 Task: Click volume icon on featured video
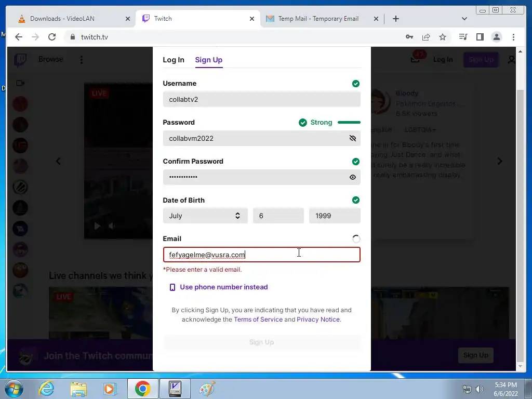click(111, 226)
